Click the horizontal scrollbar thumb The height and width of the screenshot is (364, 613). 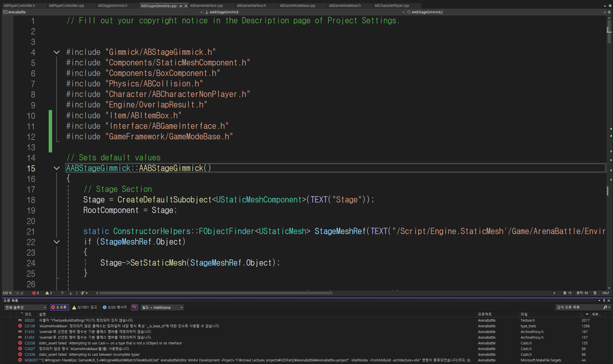pyautogui.click(x=216, y=293)
